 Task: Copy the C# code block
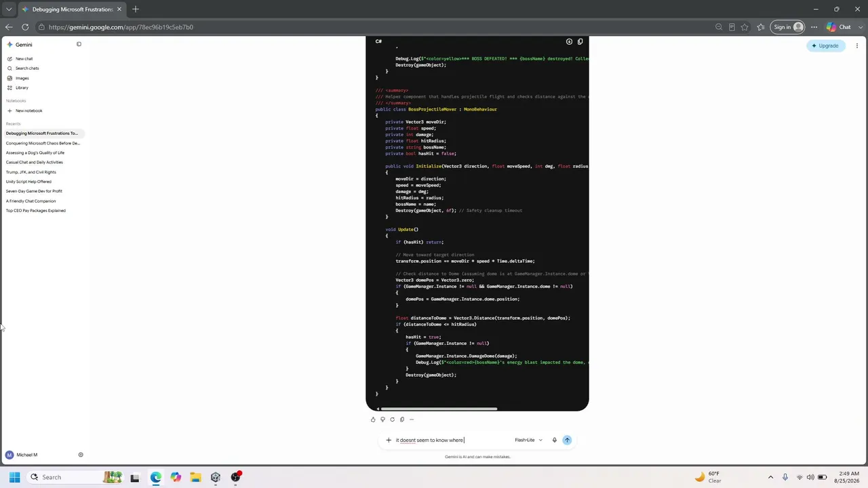tap(580, 41)
